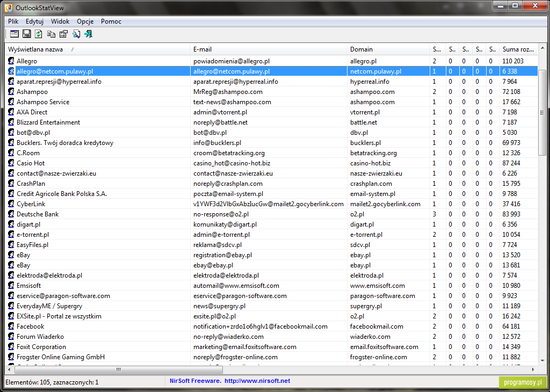The image size is (550, 392).
Task: Click the contact icon beside CrashPlan
Action: tap(11, 183)
